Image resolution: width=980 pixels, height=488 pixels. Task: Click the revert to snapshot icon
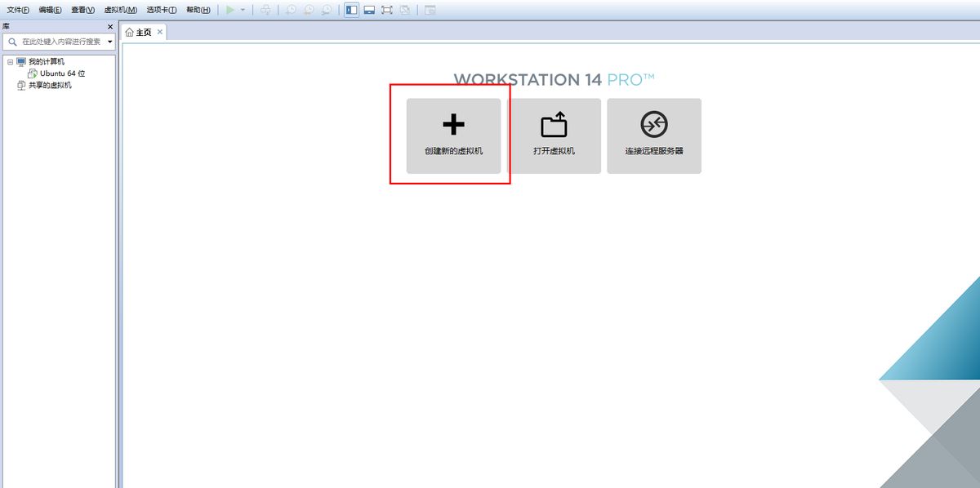(309, 10)
